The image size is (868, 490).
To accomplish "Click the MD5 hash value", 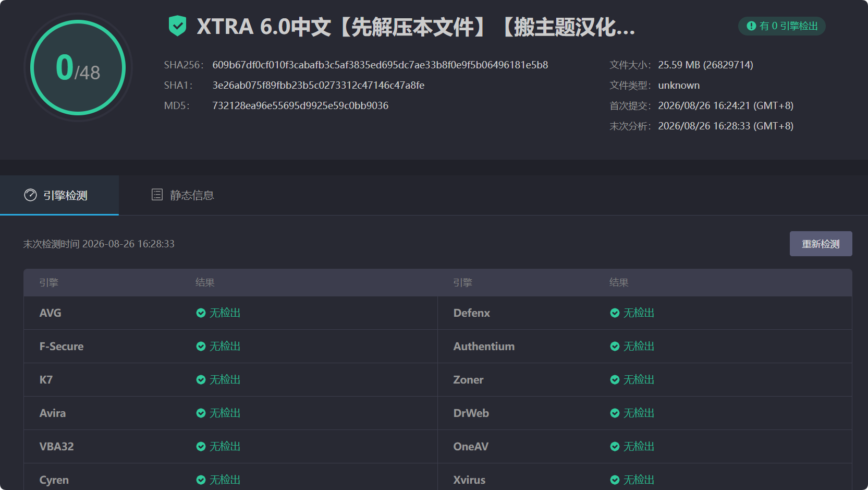I will (x=300, y=106).
